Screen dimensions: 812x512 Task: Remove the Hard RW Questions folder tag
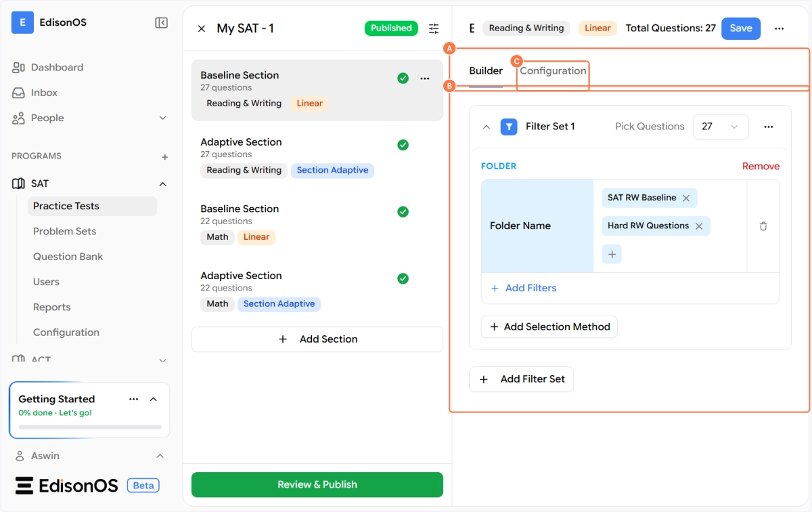[x=699, y=226]
